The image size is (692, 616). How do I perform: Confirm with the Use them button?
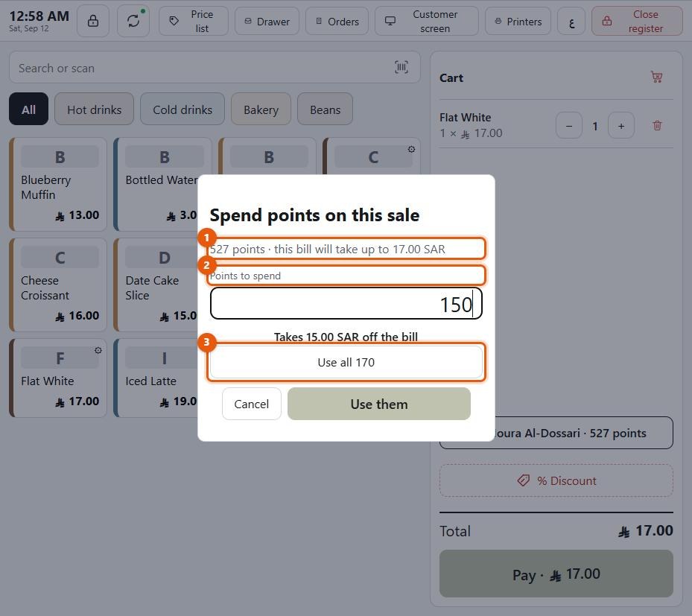click(x=378, y=404)
